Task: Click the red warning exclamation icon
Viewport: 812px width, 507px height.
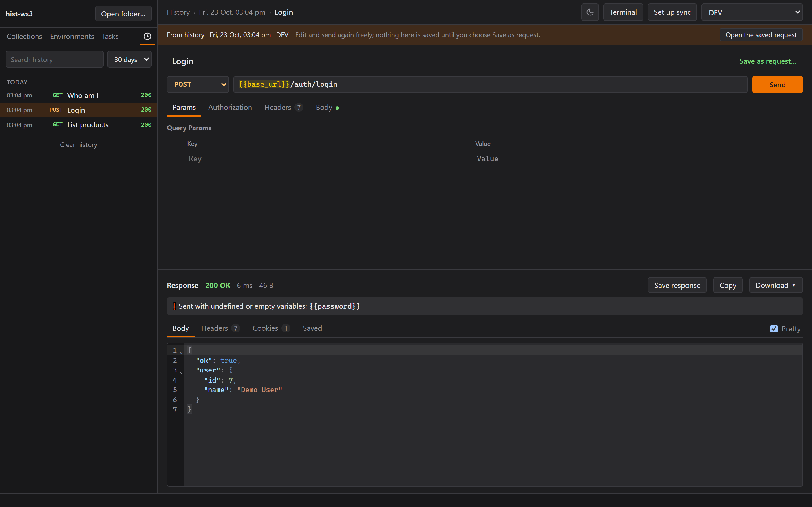Action: pos(175,306)
